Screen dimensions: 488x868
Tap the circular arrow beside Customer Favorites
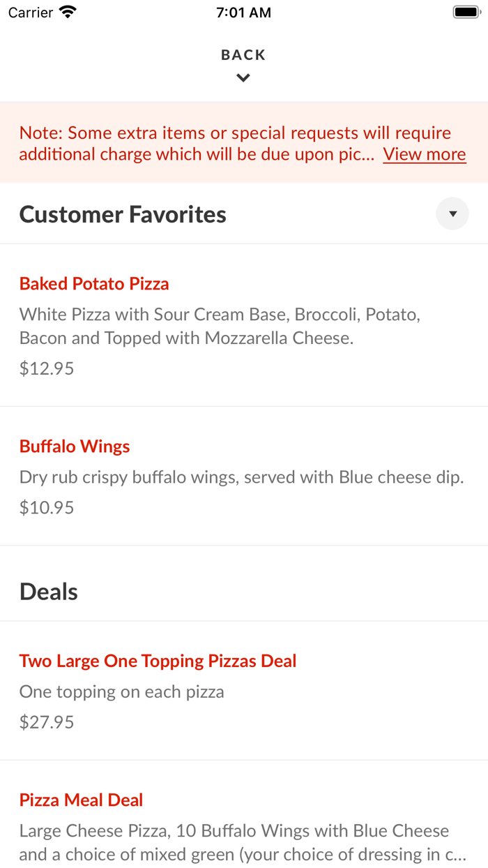click(452, 213)
